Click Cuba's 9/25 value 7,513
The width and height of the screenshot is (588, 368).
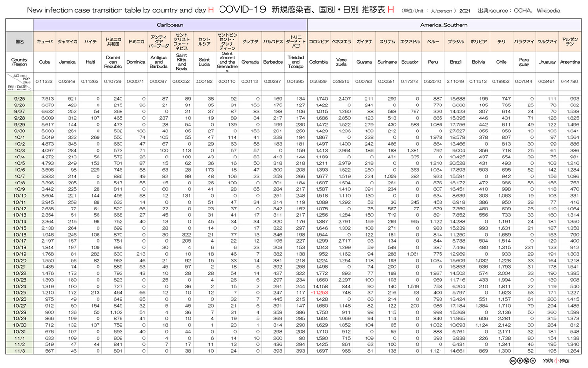(x=48, y=98)
